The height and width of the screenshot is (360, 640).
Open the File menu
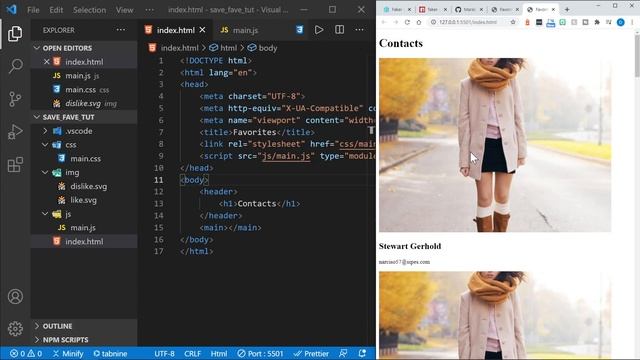[33, 10]
